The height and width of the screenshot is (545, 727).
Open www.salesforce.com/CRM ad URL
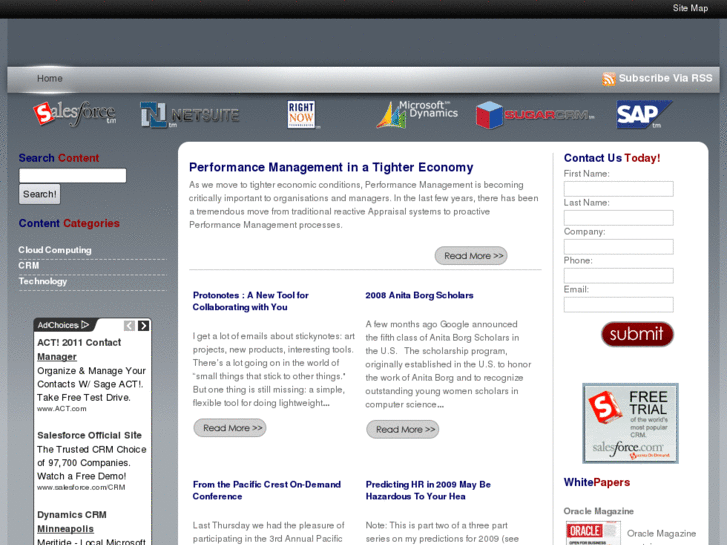81,487
